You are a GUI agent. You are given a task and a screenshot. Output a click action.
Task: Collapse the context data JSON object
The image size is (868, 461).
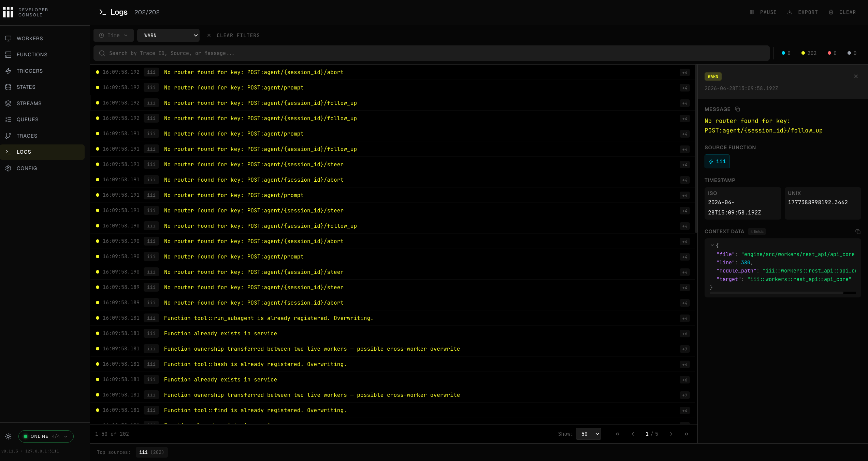(x=712, y=245)
